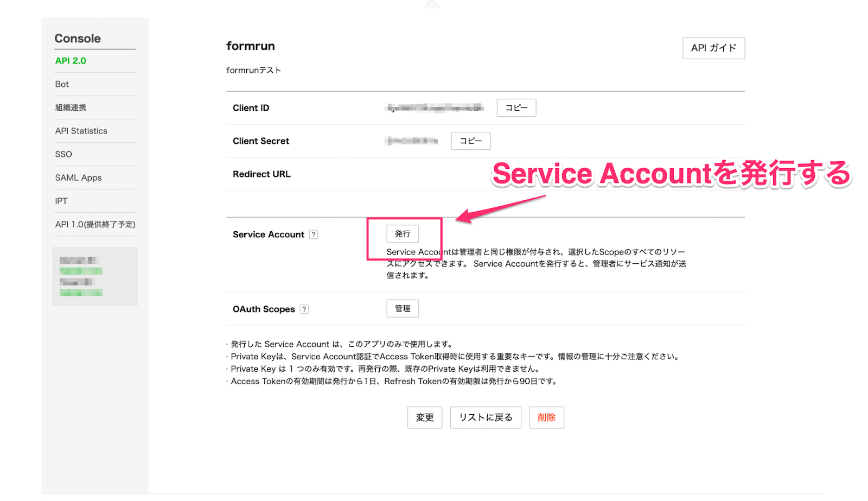Click the note starting 発行した Service Account は
The width and height of the screenshot is (868, 501).
(341, 344)
